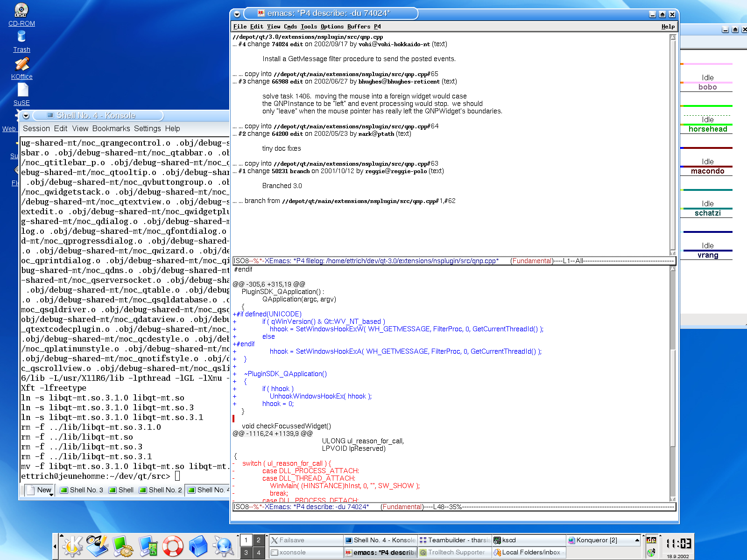Click 'bobo' host in Teambuilder window

click(x=708, y=87)
